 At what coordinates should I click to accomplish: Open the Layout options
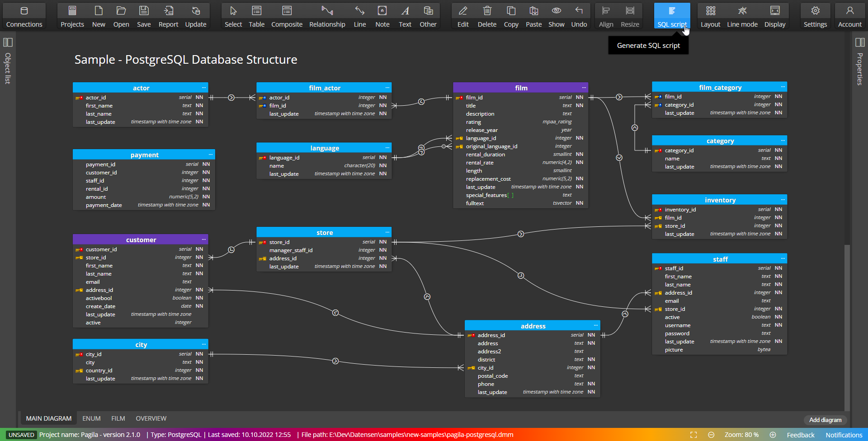(x=710, y=15)
